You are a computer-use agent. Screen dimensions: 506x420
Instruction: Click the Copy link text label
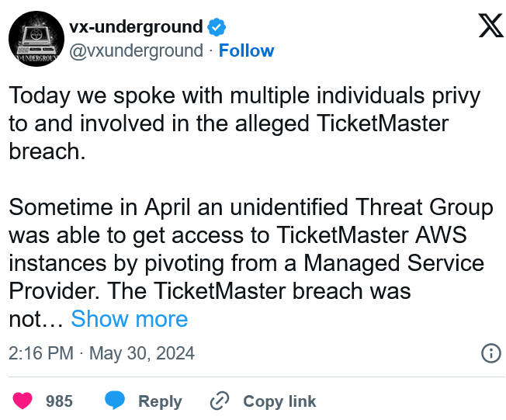point(279,401)
